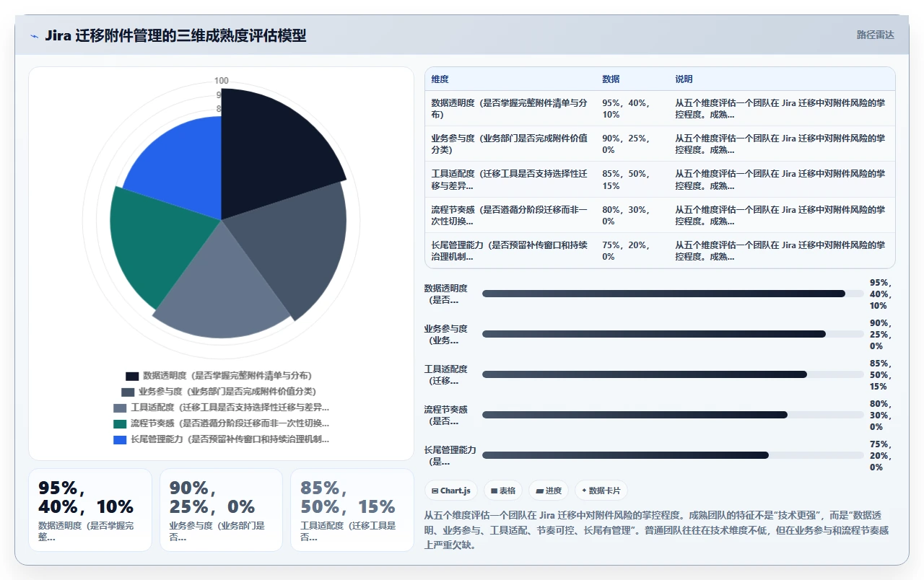The image size is (924, 580).
Task: Click the 进度 tag button
Action: click(549, 491)
